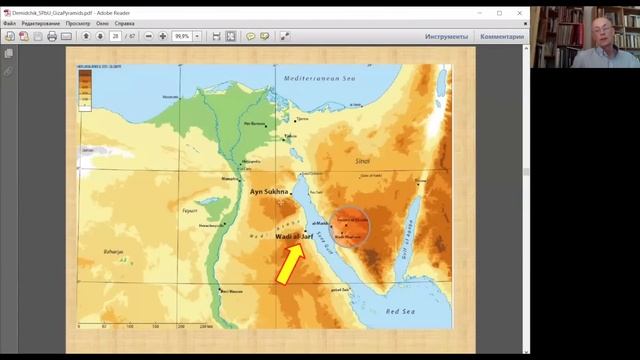
Task: Click the convert to PDF online icon
Action: pos(24,36)
